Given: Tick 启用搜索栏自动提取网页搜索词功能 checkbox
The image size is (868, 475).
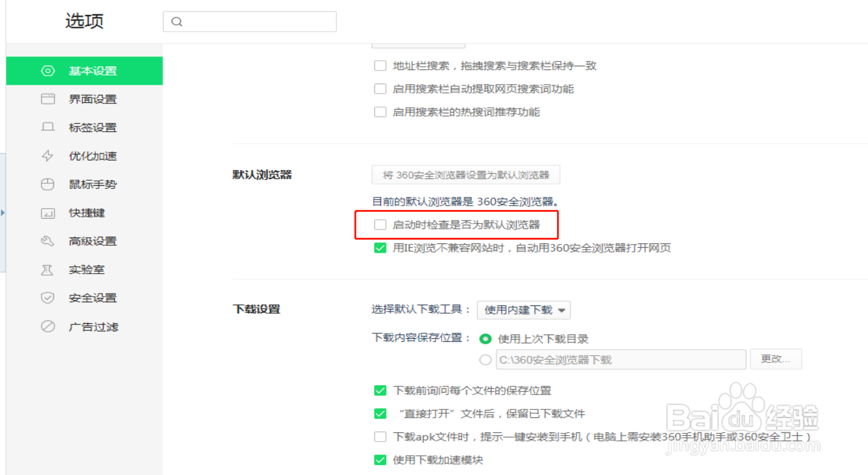Looking at the screenshot, I should coord(380,89).
